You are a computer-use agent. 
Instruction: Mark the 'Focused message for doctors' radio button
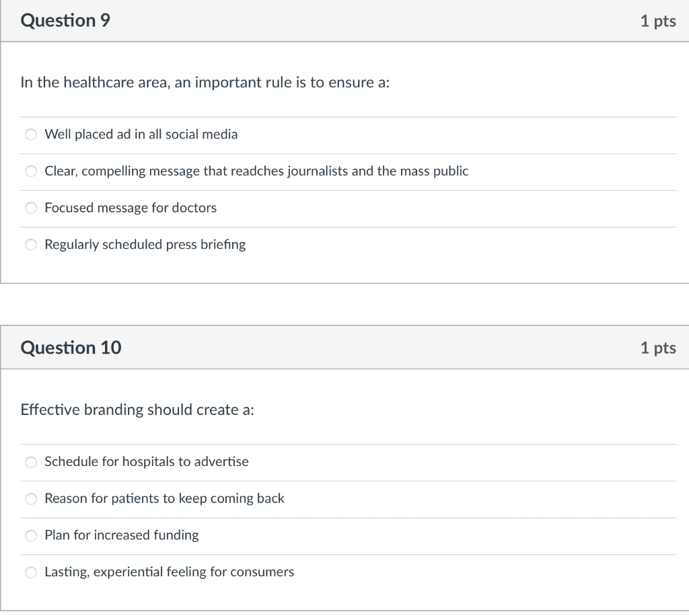point(30,208)
